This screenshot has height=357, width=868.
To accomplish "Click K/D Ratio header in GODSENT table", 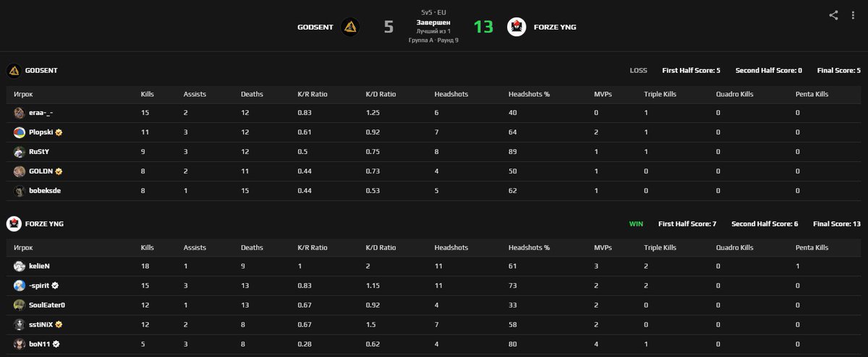I will coord(381,94).
